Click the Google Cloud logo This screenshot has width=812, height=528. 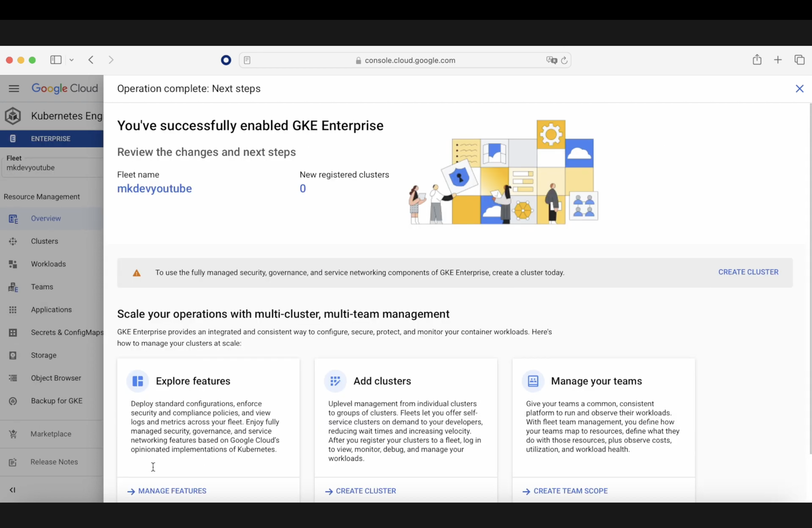tap(65, 88)
